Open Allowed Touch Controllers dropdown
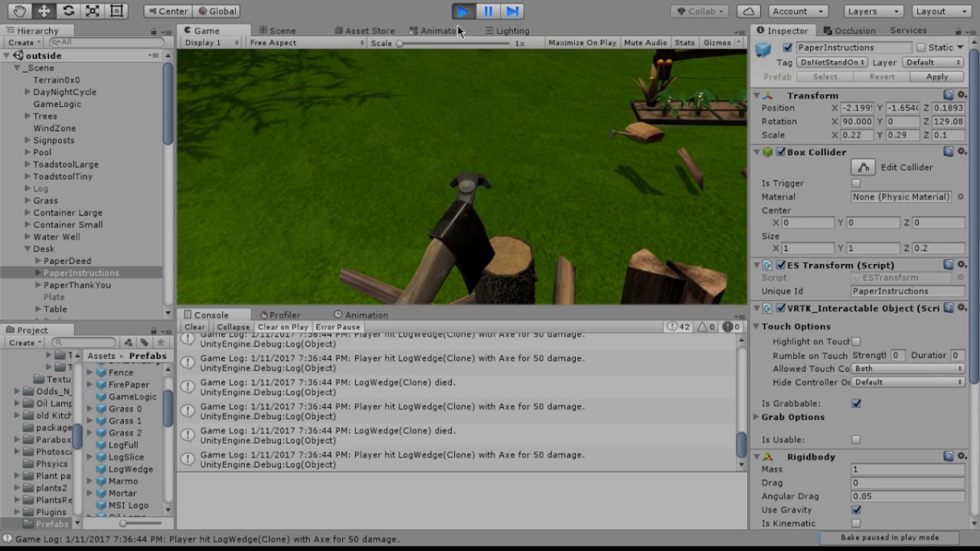Image resolution: width=980 pixels, height=551 pixels. tap(908, 369)
